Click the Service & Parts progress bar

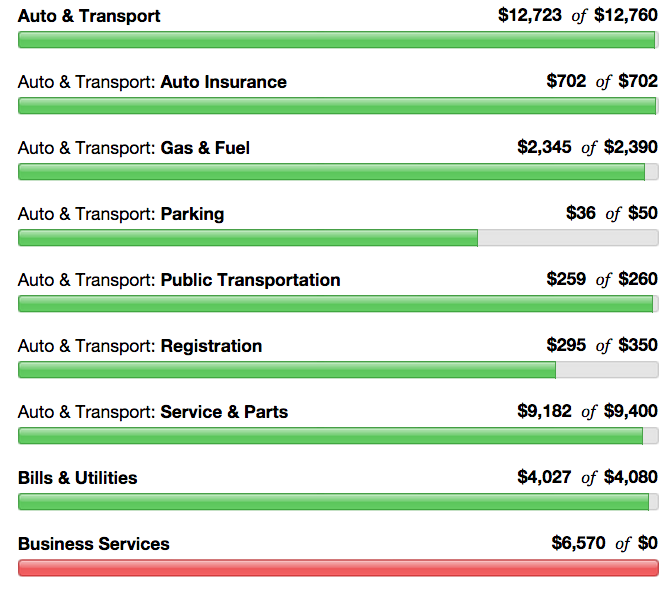tap(338, 436)
